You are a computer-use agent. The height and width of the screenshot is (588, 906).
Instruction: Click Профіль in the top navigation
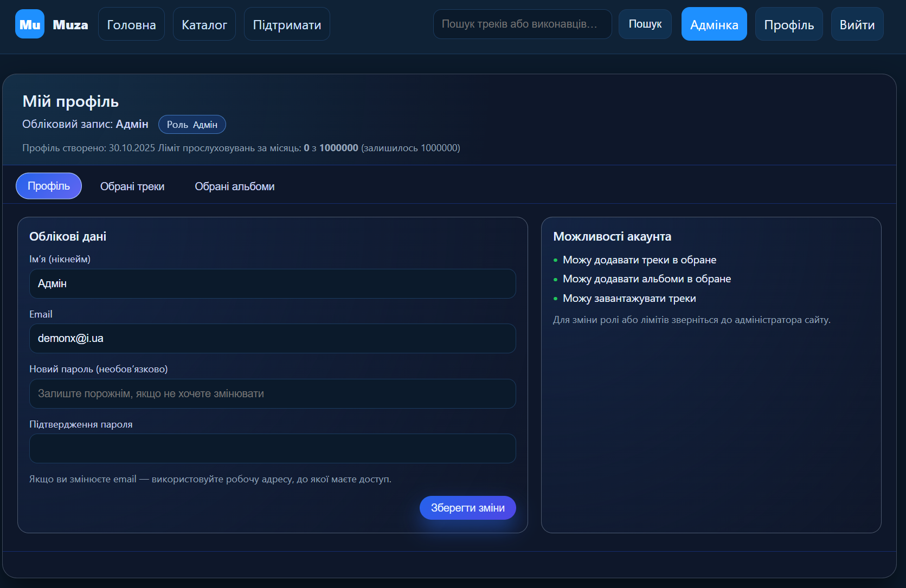point(789,24)
